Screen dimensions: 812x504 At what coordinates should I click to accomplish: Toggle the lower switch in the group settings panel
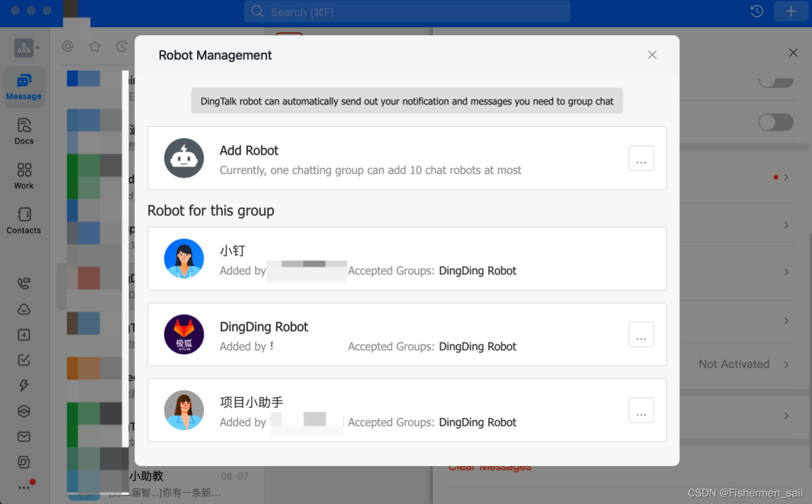point(776,122)
